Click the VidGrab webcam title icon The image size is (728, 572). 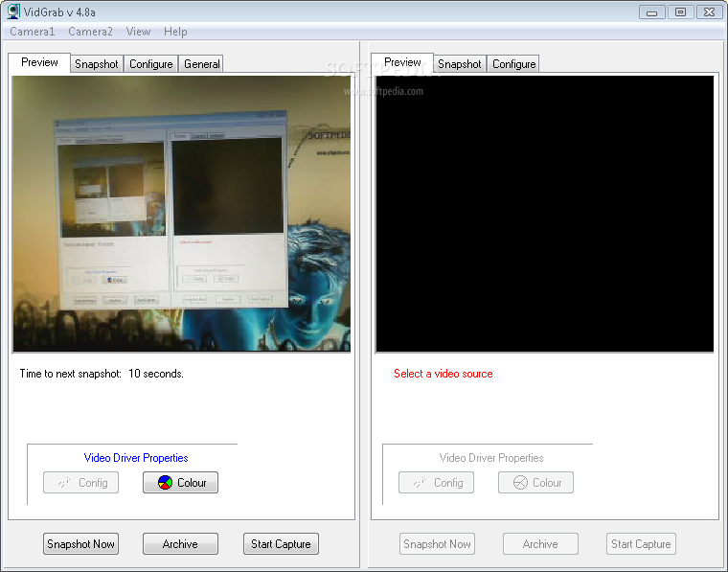[13, 11]
